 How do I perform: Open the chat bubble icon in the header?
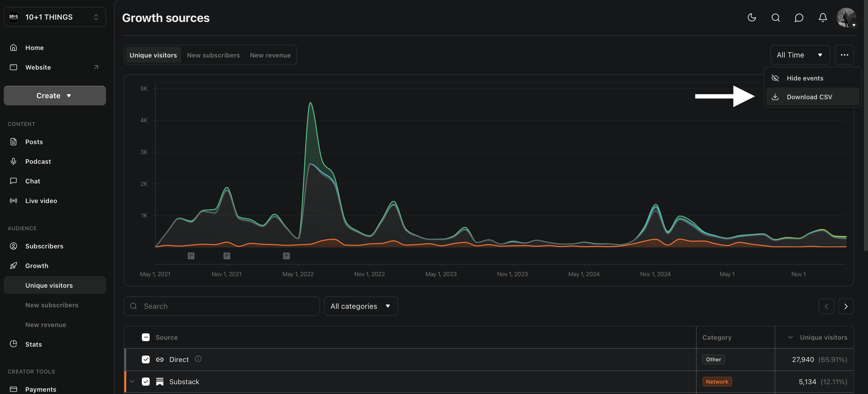pyautogui.click(x=799, y=18)
